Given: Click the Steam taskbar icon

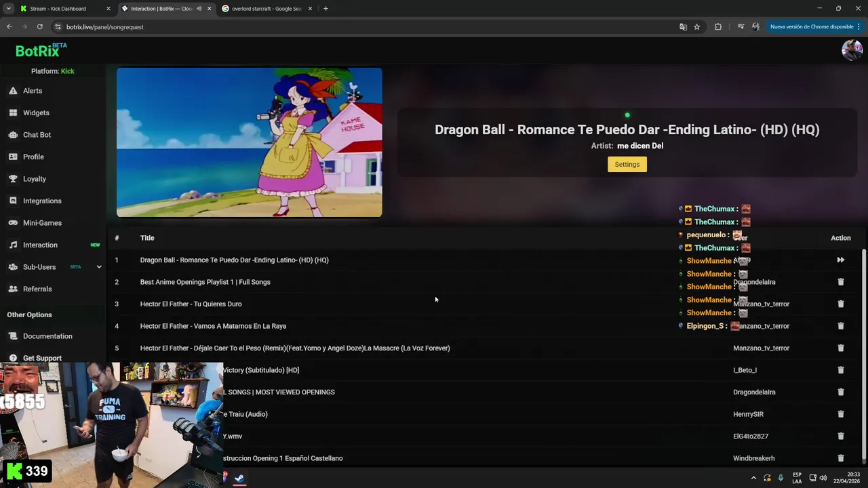Looking at the screenshot, I should pyautogui.click(x=239, y=478).
